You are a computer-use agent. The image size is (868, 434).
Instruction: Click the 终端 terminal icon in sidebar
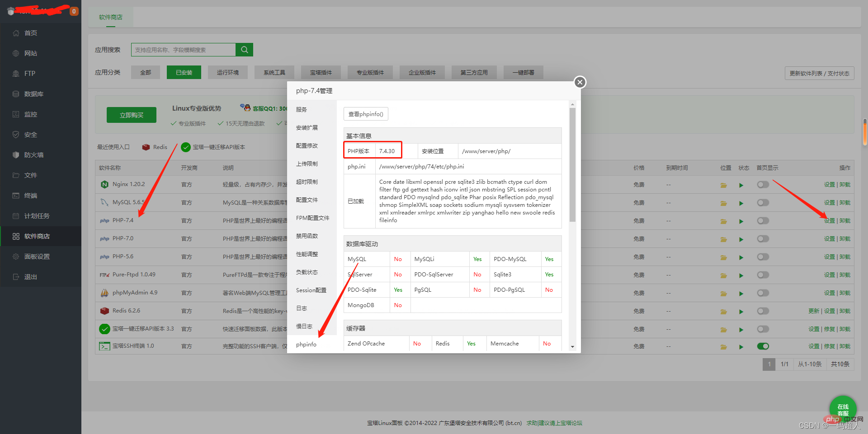[16, 196]
